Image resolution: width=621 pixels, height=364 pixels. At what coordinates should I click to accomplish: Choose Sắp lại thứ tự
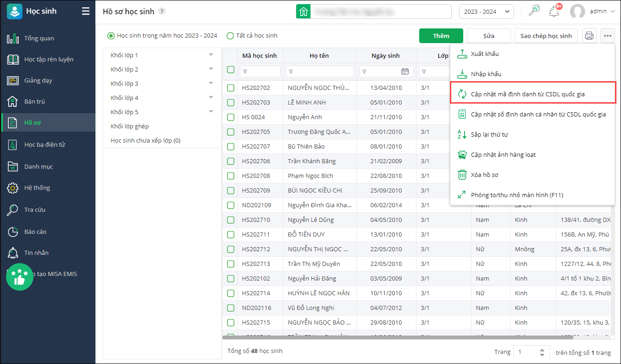click(532, 134)
